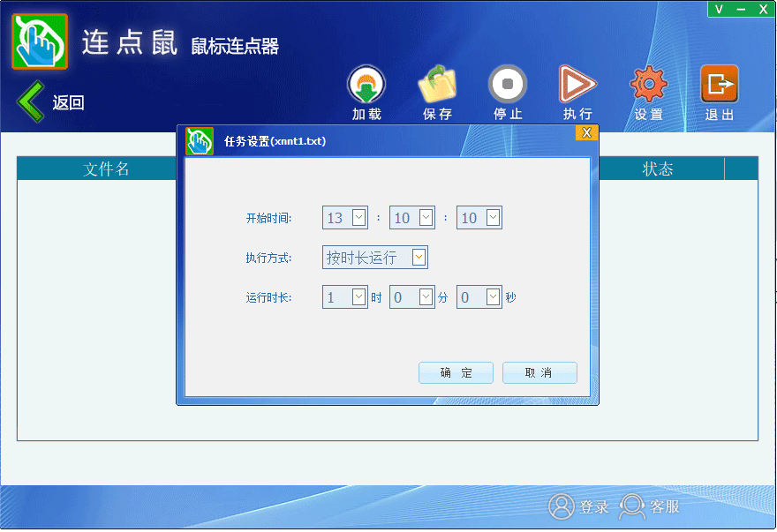
Task: Close the 任务设置 dialog with X
Action: click(586, 132)
